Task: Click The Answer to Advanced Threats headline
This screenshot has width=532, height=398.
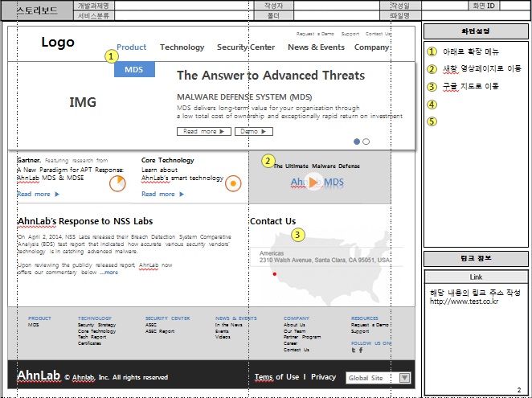Action: click(x=271, y=76)
